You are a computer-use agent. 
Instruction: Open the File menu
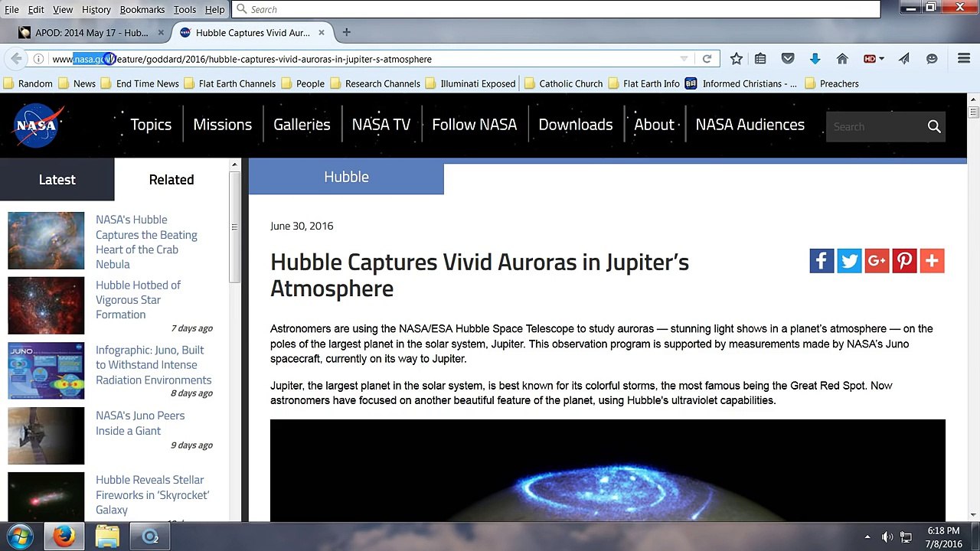click(x=11, y=9)
